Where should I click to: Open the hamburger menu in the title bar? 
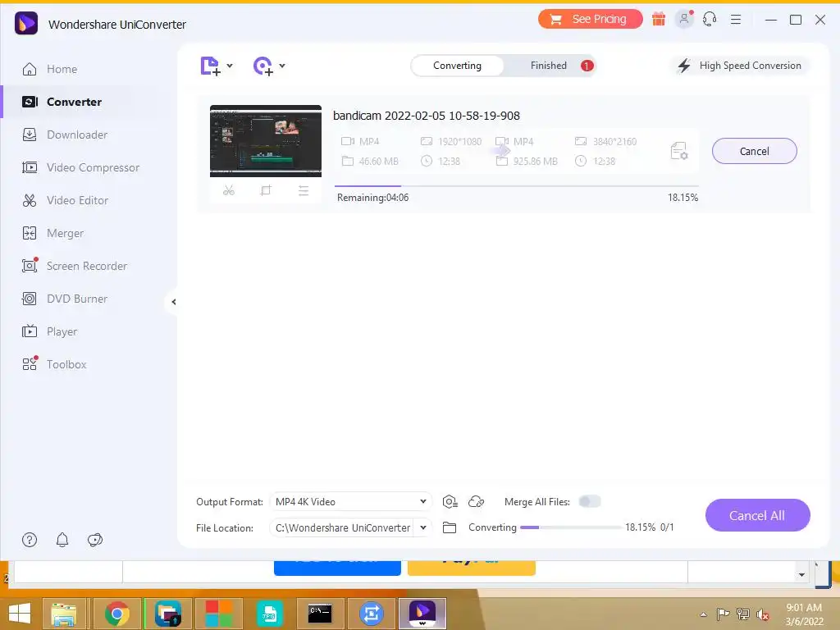tap(736, 20)
